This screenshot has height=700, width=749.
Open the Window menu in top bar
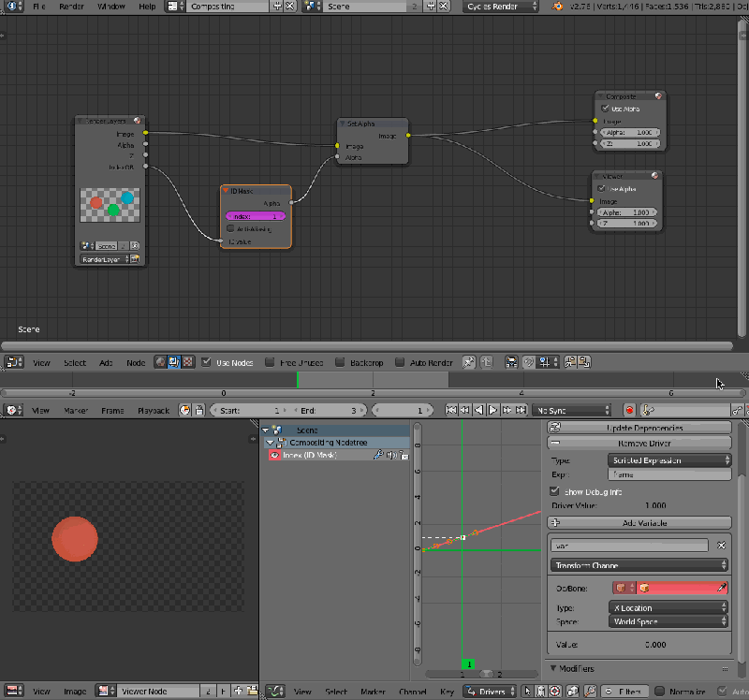[x=110, y=7]
